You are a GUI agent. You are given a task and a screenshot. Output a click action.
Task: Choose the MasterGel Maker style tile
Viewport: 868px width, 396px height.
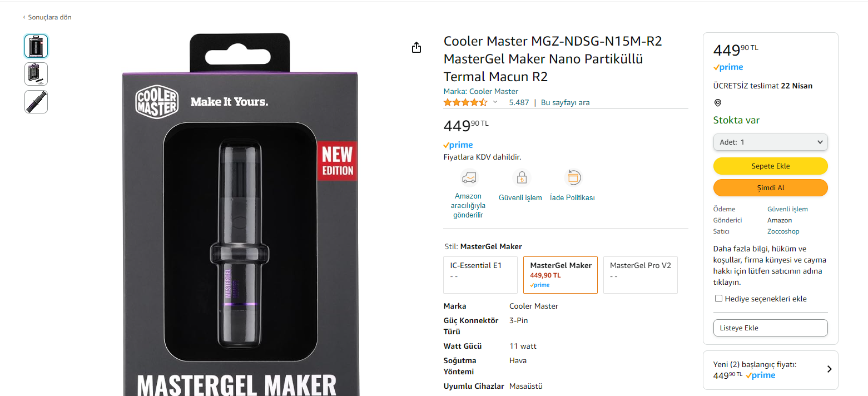tap(561, 275)
